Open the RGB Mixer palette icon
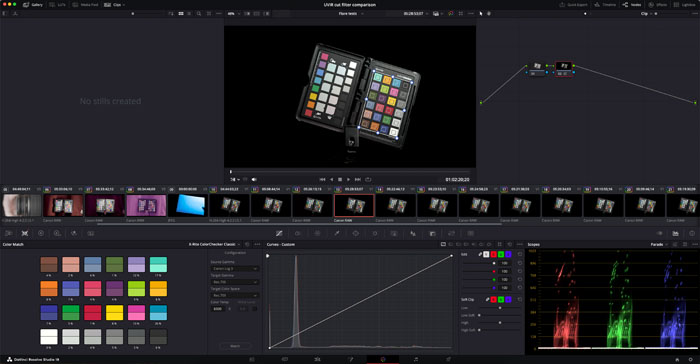Screen dimensions: 700x364 coord(74,233)
